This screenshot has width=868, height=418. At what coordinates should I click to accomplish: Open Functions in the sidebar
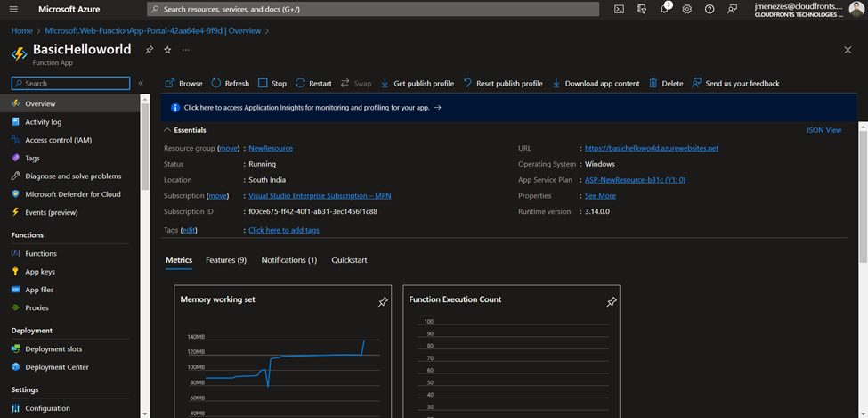point(69,253)
